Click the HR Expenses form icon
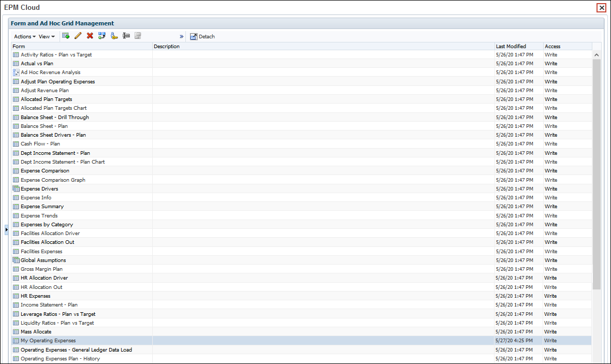 click(x=16, y=296)
